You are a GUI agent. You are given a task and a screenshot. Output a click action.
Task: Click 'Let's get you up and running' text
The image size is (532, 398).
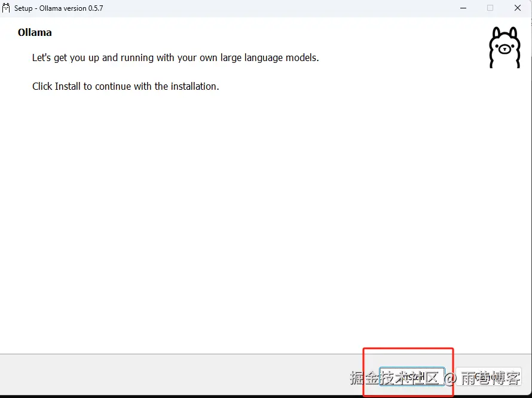click(93, 57)
